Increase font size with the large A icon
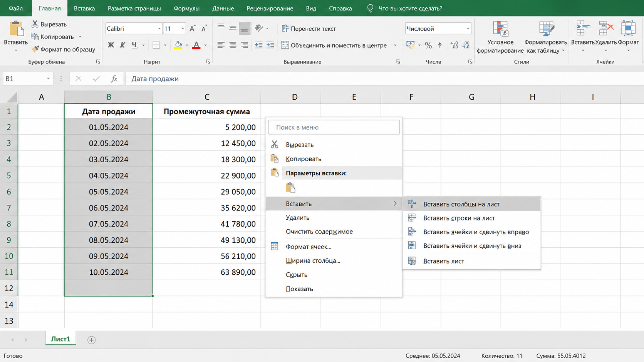 [193, 28]
